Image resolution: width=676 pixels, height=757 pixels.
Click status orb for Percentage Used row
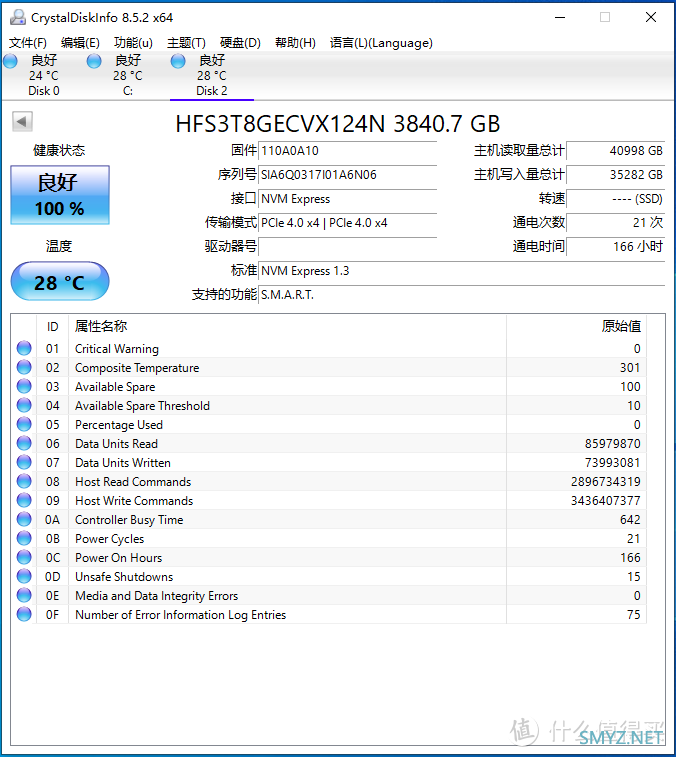pos(24,424)
